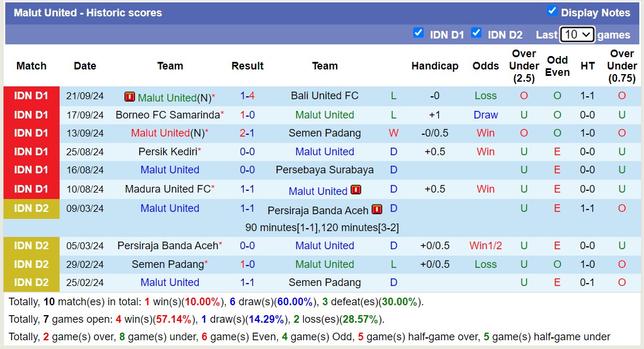644x349 pixels.
Task: Click the Win odds in the 13/09 row
Action: [x=486, y=133]
